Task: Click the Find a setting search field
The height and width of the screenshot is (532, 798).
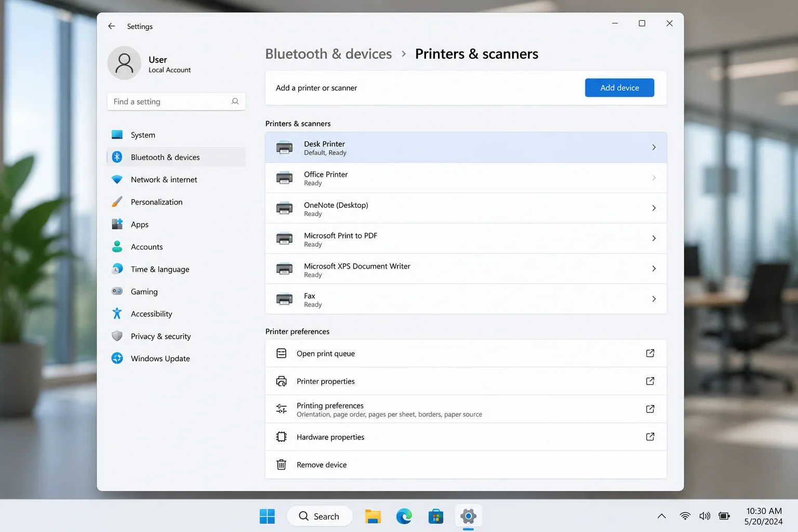Action: click(176, 101)
